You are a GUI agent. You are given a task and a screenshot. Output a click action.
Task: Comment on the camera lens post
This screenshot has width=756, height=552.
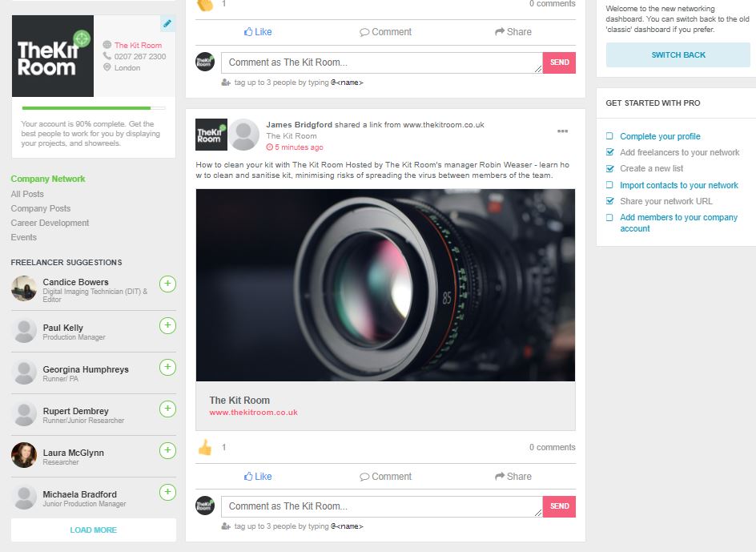pos(385,476)
